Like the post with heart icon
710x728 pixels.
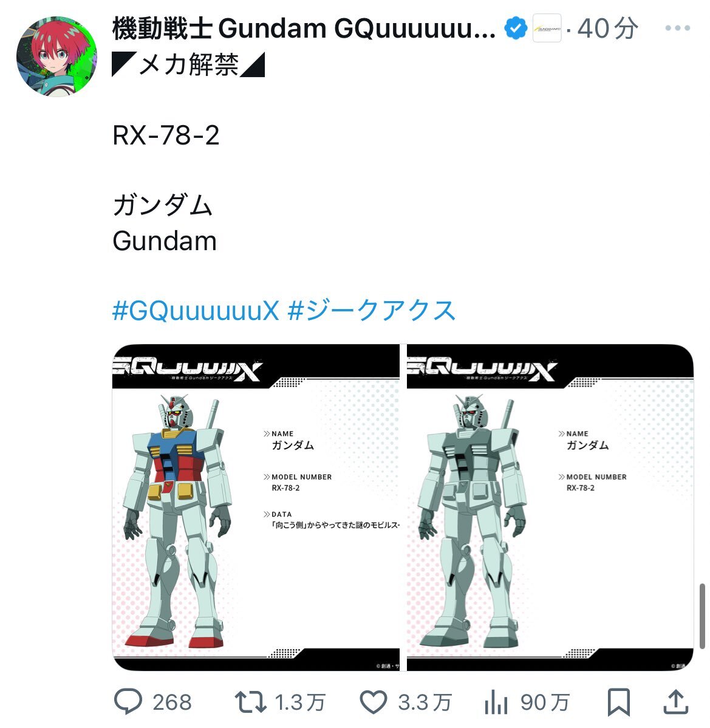point(374,702)
